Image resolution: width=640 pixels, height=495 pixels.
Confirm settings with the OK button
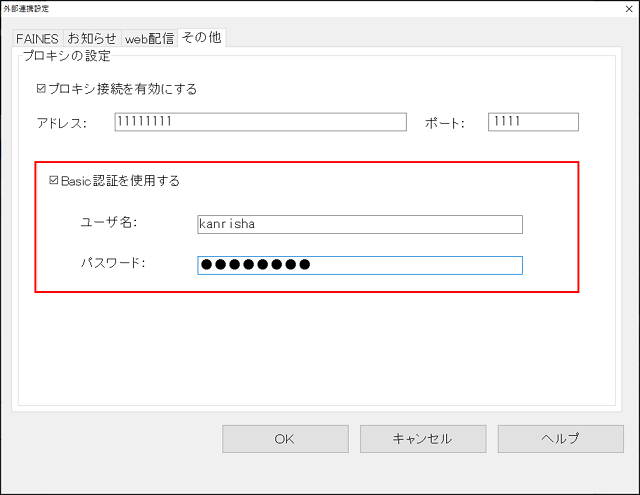point(284,438)
